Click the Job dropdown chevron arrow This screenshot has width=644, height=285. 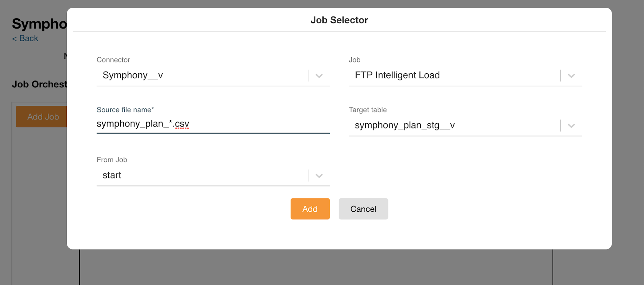click(x=571, y=76)
